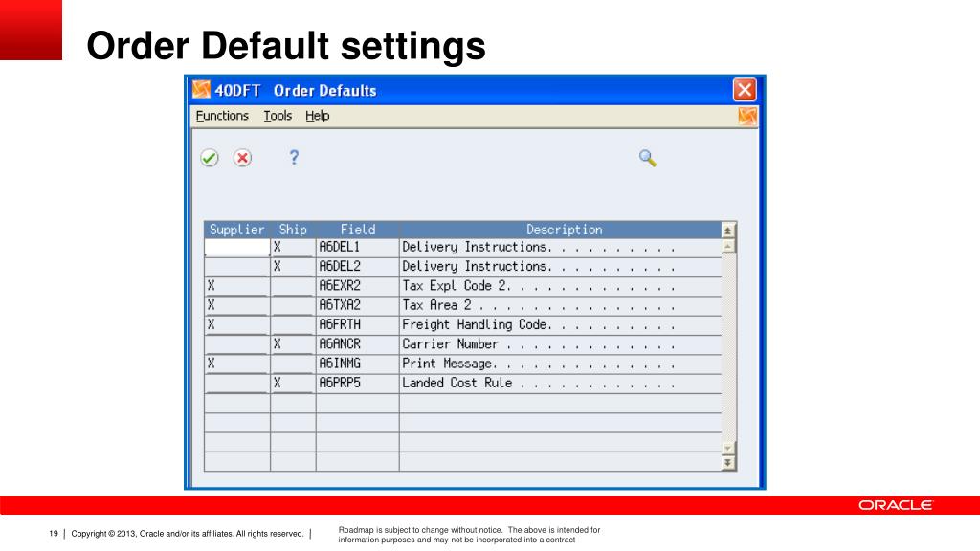Viewport: 980px width, 551px height.
Task: Select field code A6EXR2
Action: (340, 286)
